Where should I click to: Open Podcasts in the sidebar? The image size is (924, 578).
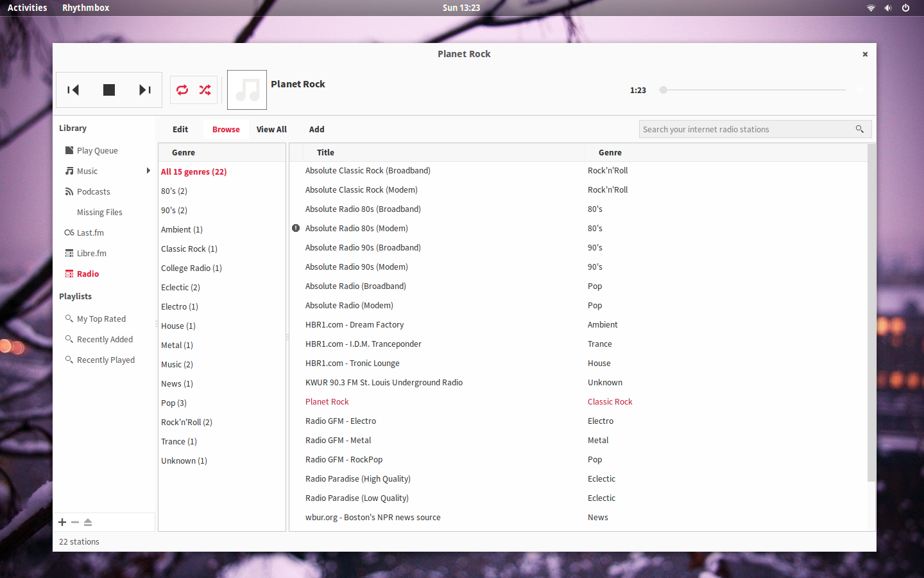94,191
